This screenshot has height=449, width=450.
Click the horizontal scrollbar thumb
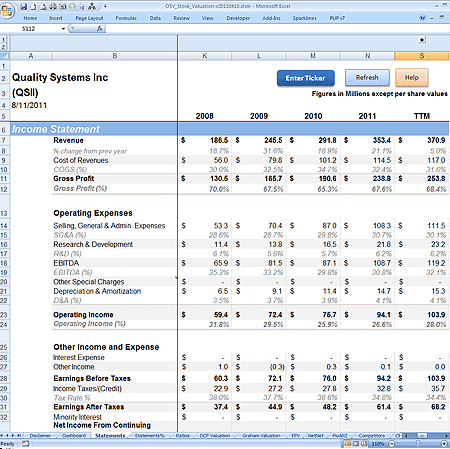tap(422, 435)
